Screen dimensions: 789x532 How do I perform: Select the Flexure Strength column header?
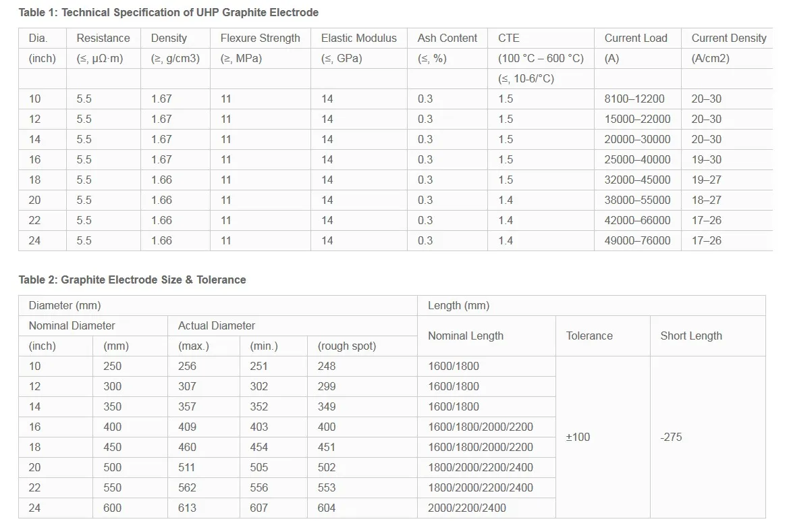coord(260,38)
